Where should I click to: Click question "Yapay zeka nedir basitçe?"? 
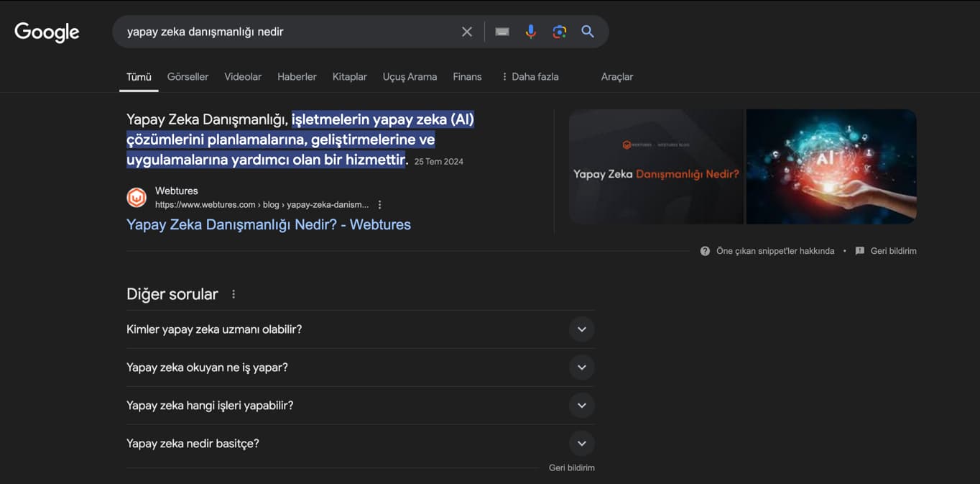(193, 444)
